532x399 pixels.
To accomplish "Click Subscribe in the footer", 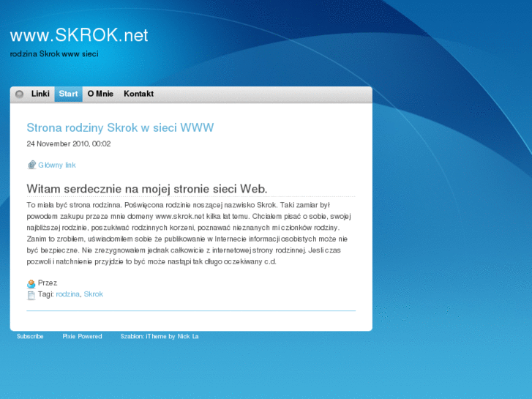I will (x=30, y=336).
